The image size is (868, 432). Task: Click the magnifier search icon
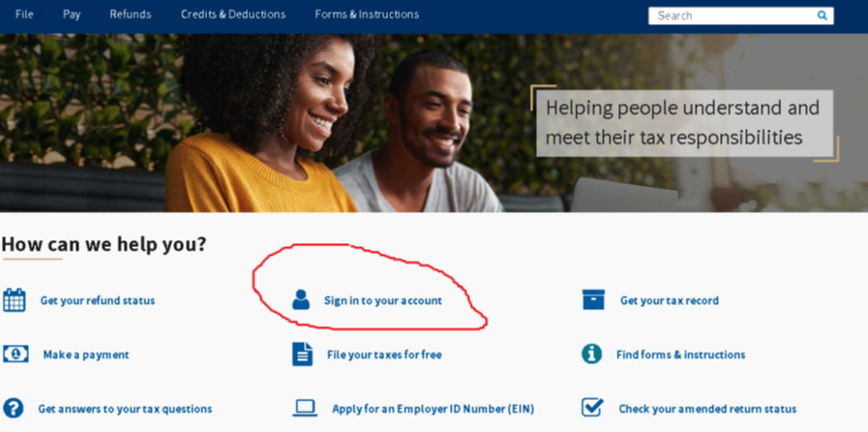823,15
